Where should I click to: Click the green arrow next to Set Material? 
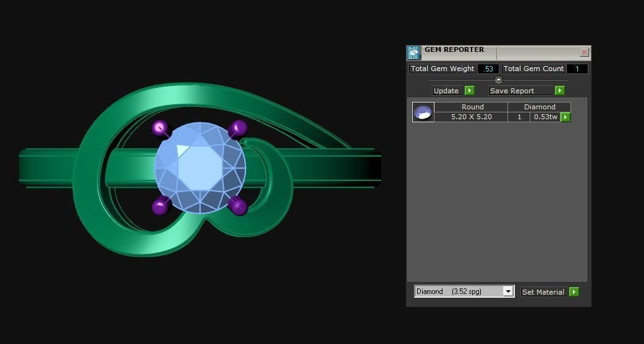coord(574,292)
